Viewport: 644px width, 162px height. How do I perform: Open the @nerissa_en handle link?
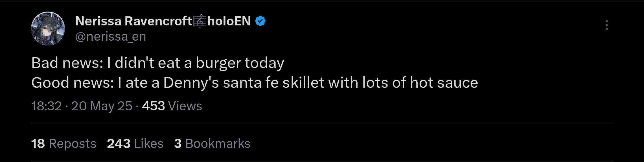pos(111,37)
